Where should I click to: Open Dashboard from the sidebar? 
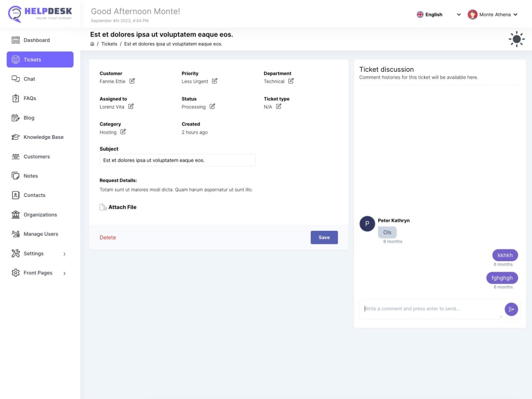pyautogui.click(x=40, y=40)
